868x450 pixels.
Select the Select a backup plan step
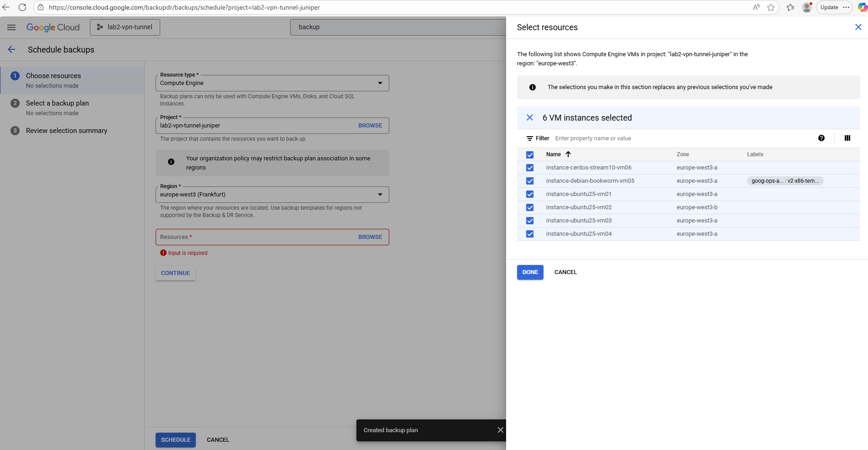(x=58, y=103)
